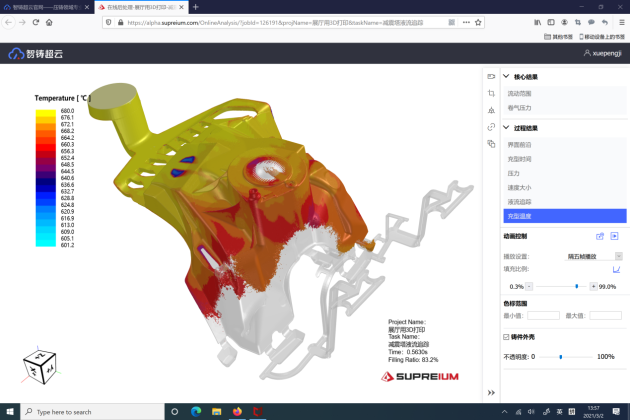Click the copy icon in vertical toolbar
The height and width of the screenshot is (420, 630).
(491, 144)
